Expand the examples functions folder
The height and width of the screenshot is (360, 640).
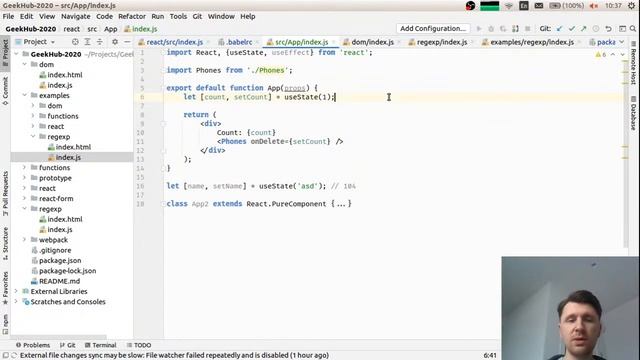33,116
